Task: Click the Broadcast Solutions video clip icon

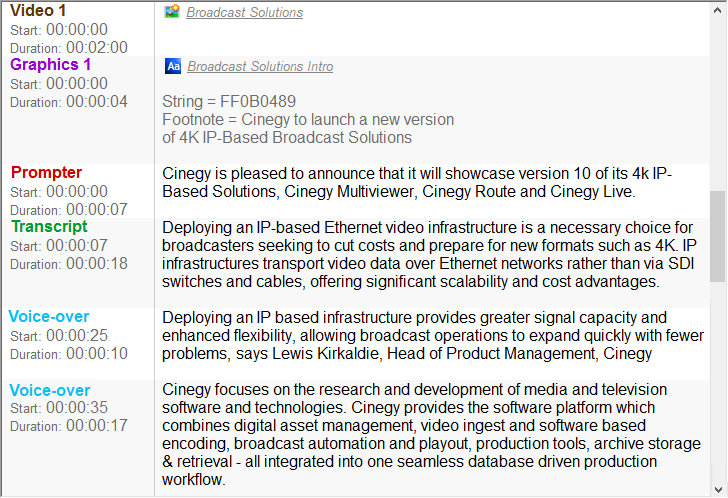Action: coord(172,12)
